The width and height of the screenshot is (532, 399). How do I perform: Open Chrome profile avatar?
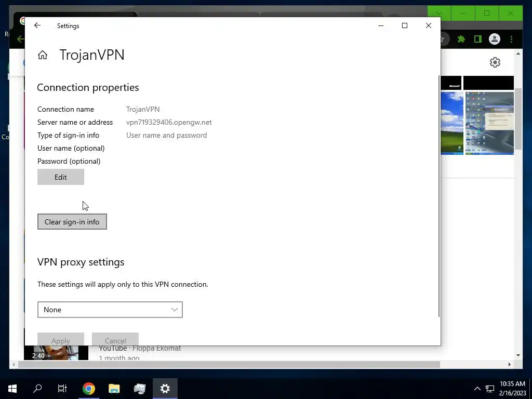495,39
